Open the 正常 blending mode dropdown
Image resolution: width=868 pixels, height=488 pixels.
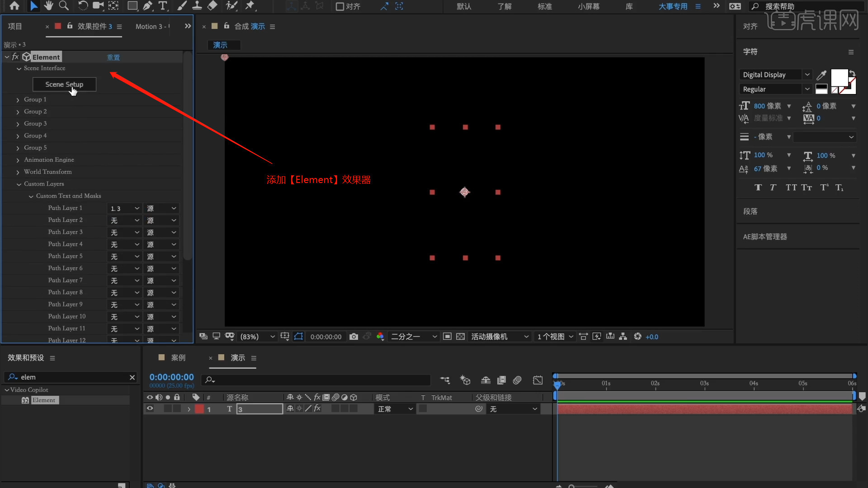[x=395, y=409]
